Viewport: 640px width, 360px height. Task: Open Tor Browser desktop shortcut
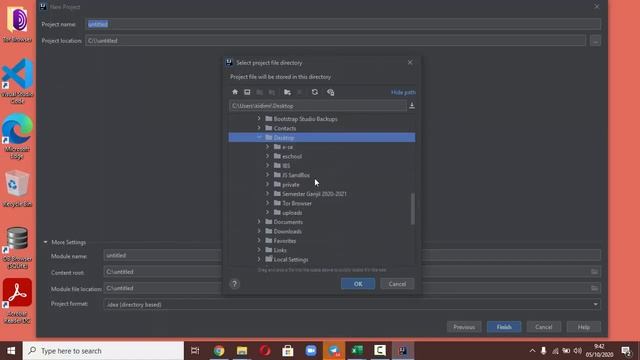(x=17, y=24)
